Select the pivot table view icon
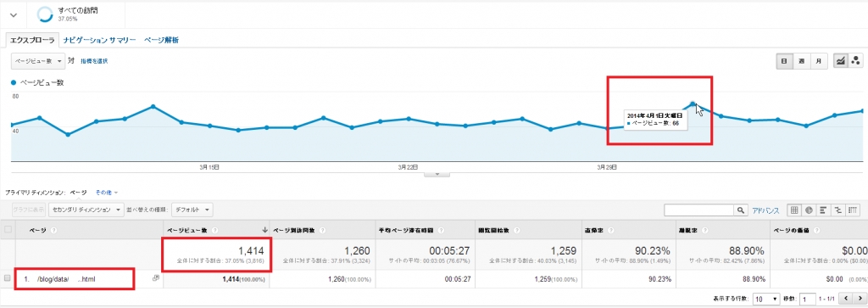The width and height of the screenshot is (868, 308). pyautogui.click(x=853, y=210)
